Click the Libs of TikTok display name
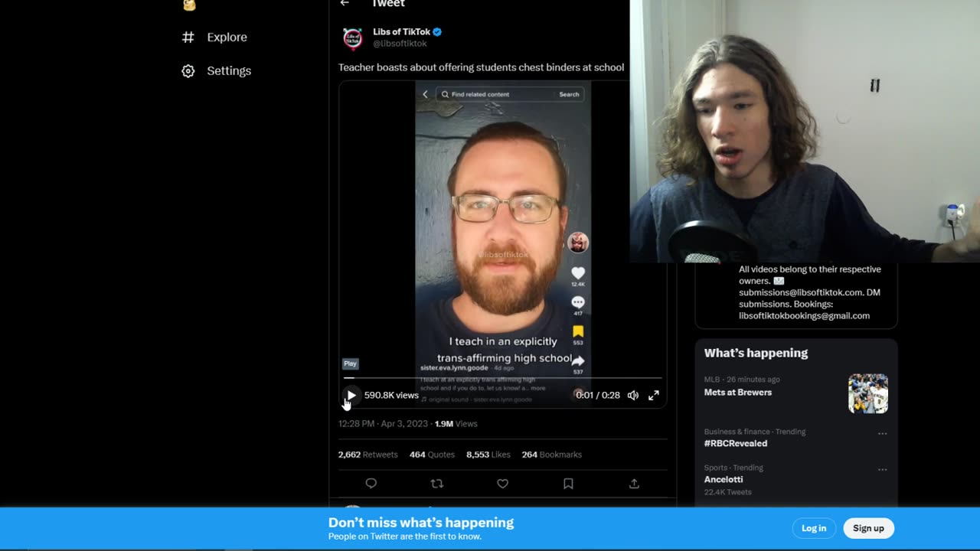The width and height of the screenshot is (980, 551). 401,31
